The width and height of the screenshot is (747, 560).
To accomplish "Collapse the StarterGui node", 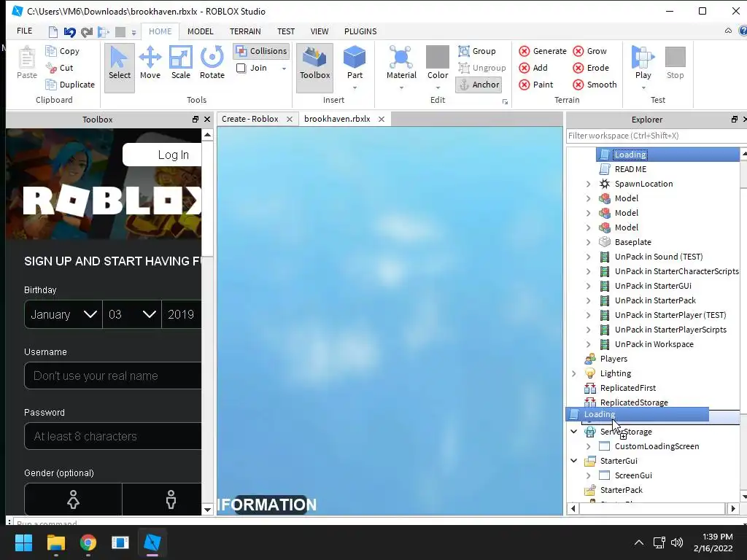I will [x=573, y=461].
